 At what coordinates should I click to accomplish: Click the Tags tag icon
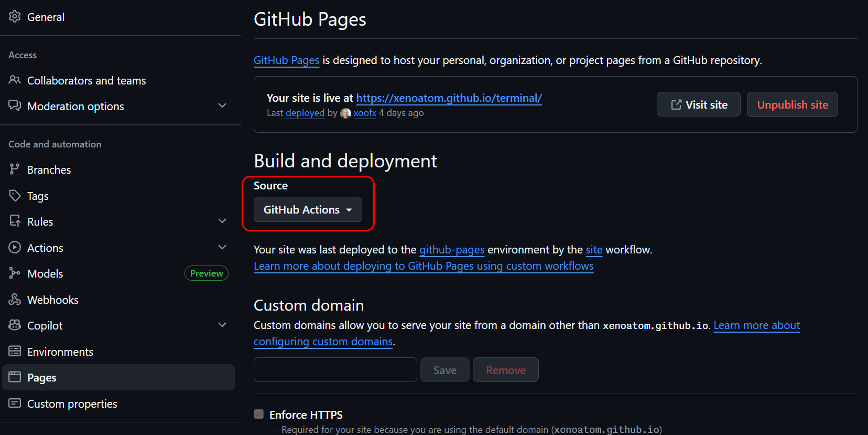(x=15, y=195)
